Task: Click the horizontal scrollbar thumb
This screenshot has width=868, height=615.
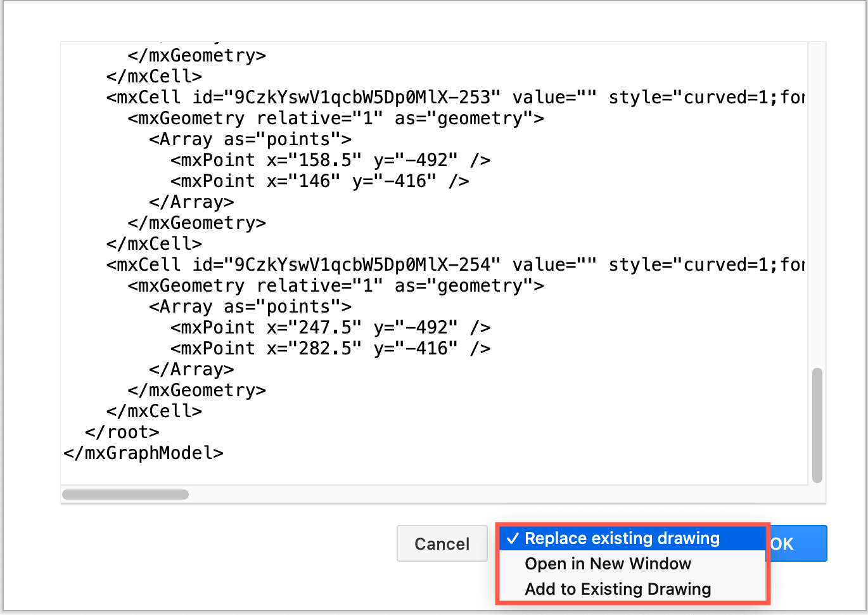Action: 125,494
